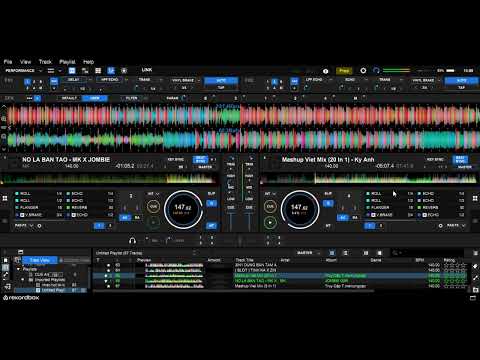
Task: Click the Tree View button
Action: [x=40, y=260]
